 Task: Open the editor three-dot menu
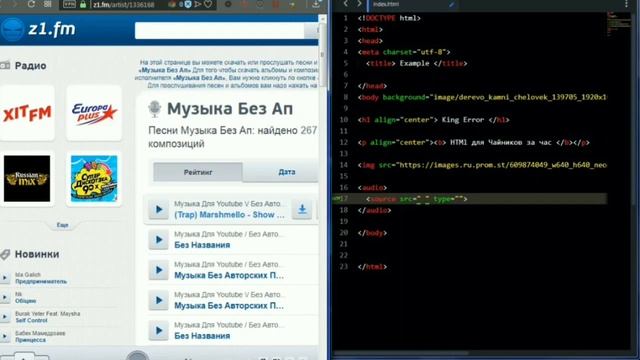tap(627, 4)
